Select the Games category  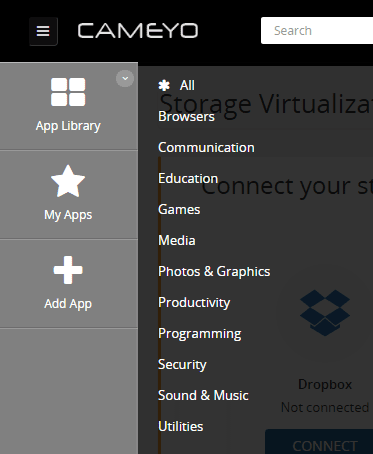coord(179,209)
